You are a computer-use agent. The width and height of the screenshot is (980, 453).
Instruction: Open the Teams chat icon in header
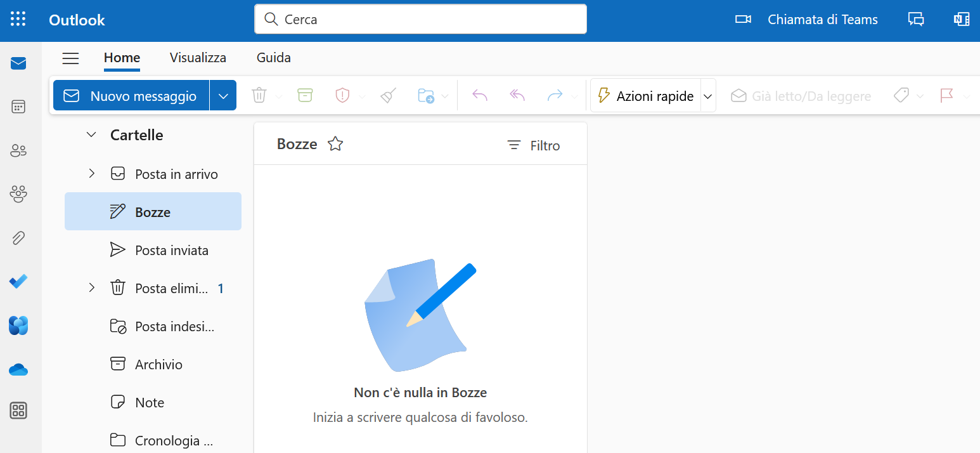tap(916, 19)
